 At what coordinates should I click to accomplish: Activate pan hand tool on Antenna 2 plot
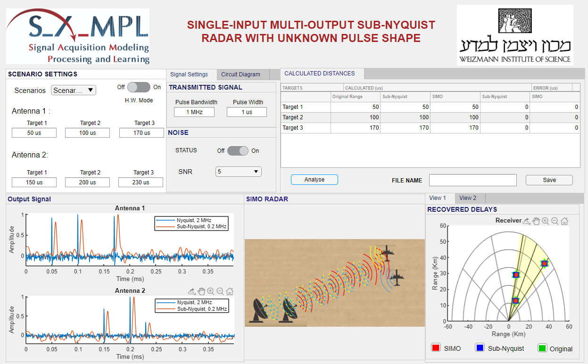pyautogui.click(x=201, y=291)
